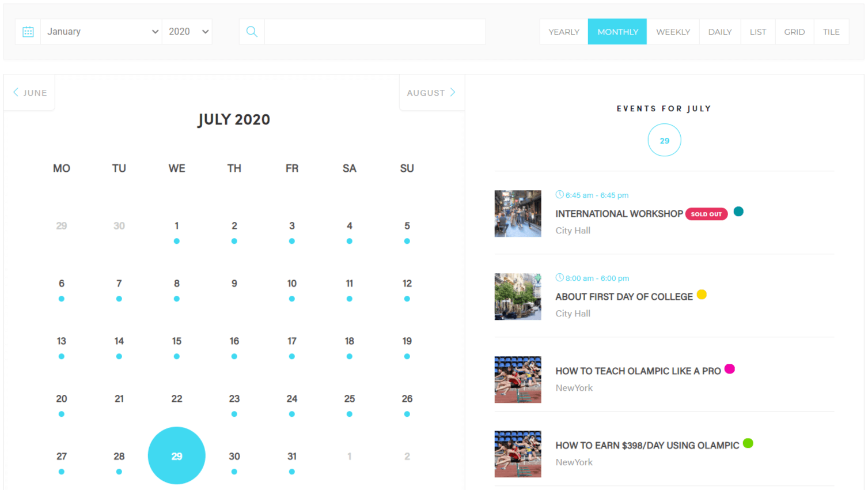Switch to Weekly view
The width and height of the screenshot is (868, 490).
[673, 32]
